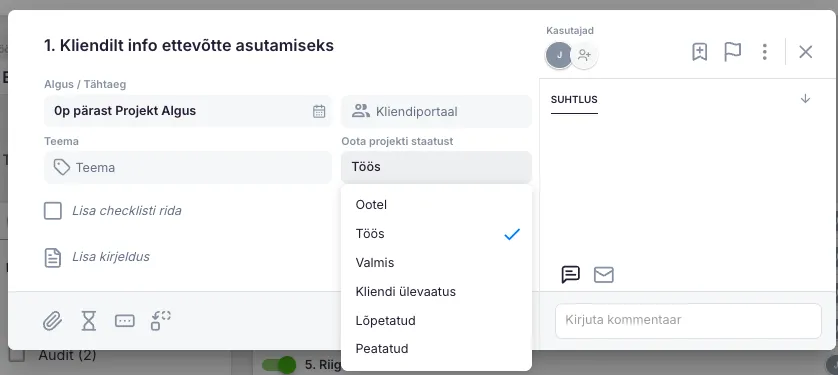
Task: Tick the Lisa checklisti rida checkbox
Action: tap(53, 211)
